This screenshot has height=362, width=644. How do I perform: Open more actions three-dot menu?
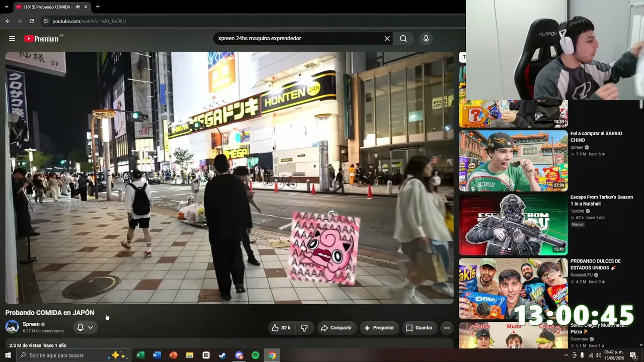tap(447, 328)
